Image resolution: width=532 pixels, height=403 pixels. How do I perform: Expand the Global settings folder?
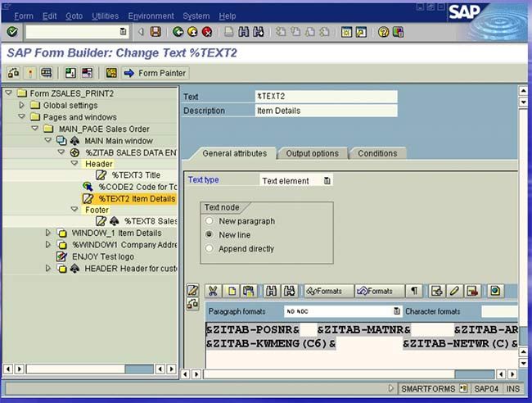(x=22, y=105)
